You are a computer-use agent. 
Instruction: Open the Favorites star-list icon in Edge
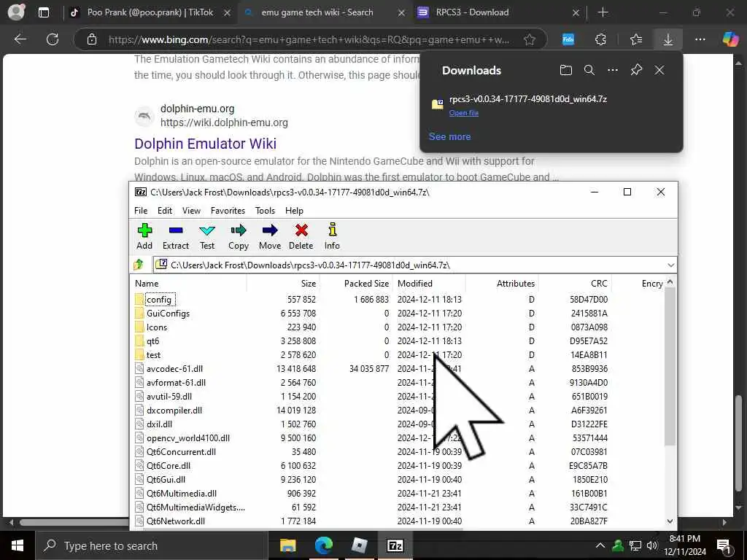coord(635,39)
